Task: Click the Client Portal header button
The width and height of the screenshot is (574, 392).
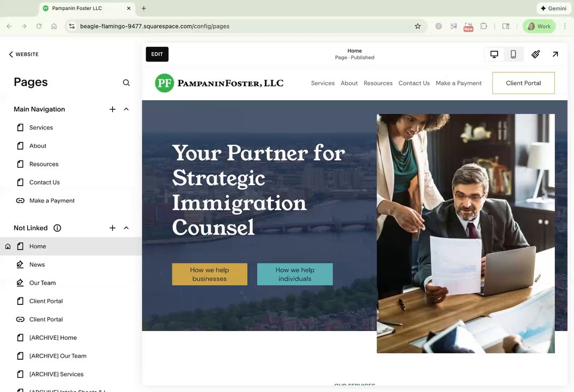Action: pyautogui.click(x=523, y=83)
